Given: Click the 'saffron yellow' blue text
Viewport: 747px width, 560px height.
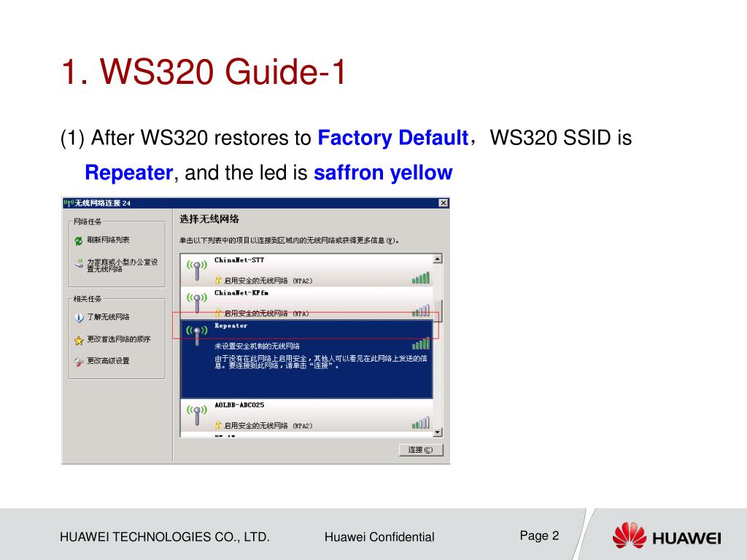Looking at the screenshot, I should coord(383,172).
